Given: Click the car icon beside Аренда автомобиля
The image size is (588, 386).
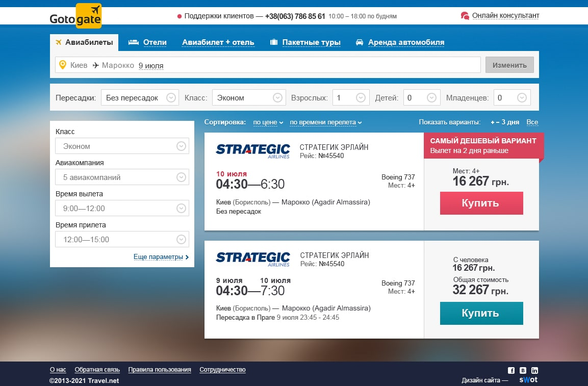Looking at the screenshot, I should coord(359,42).
